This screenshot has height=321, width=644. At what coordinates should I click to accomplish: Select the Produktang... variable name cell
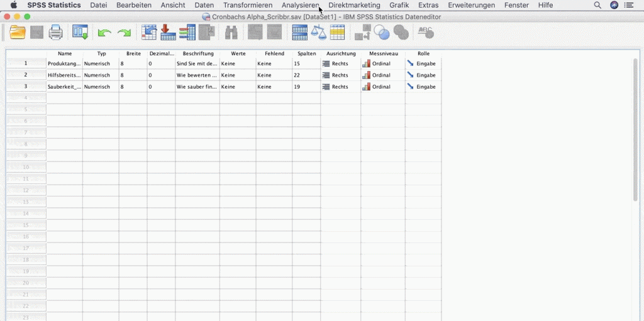coord(65,63)
